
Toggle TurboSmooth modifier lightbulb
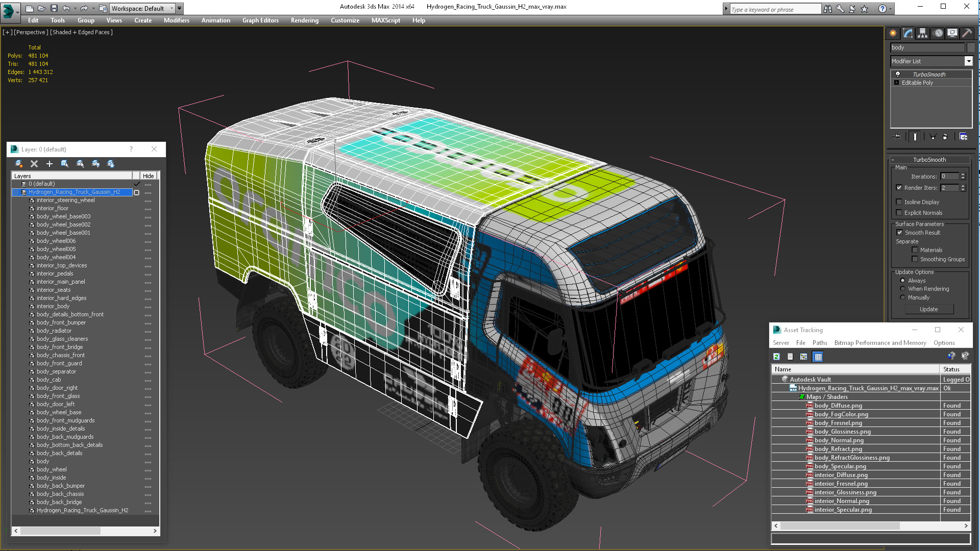click(x=897, y=74)
